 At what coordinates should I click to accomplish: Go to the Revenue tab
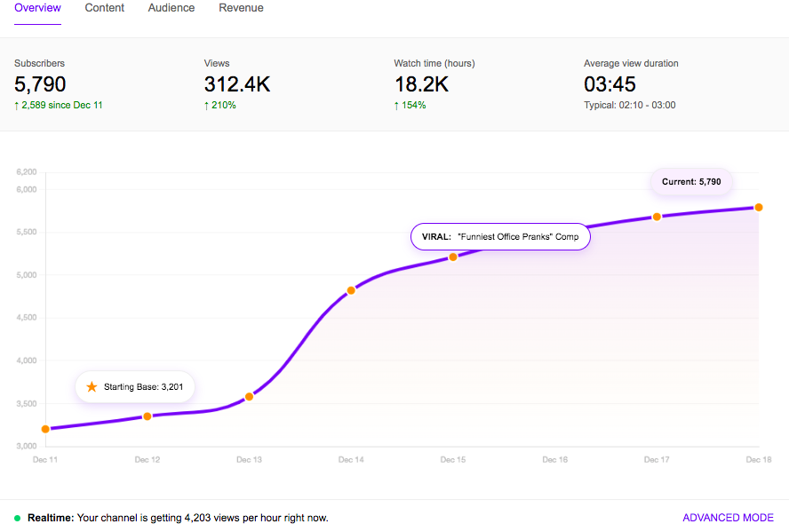[x=241, y=8]
